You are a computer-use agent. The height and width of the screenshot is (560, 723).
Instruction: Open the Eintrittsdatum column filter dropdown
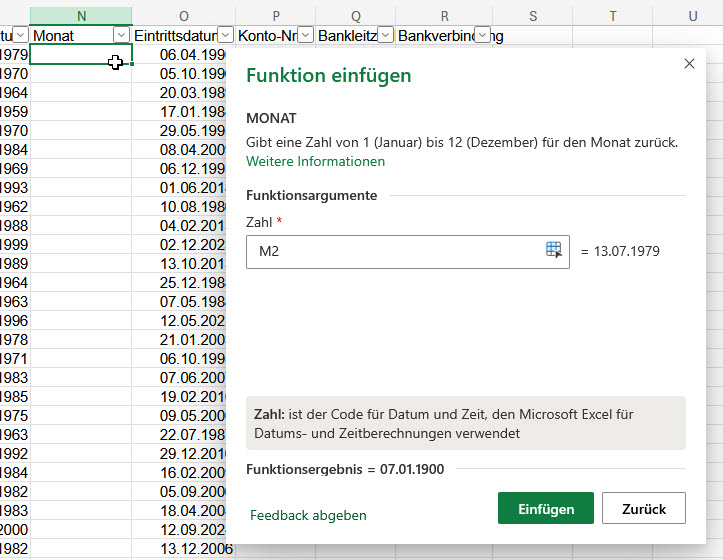pyautogui.click(x=225, y=35)
